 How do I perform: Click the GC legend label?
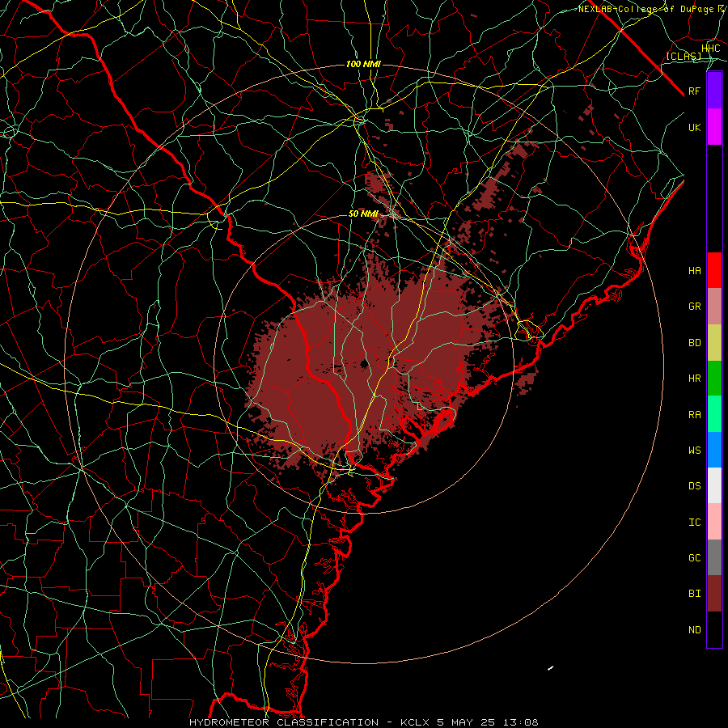coord(695,558)
